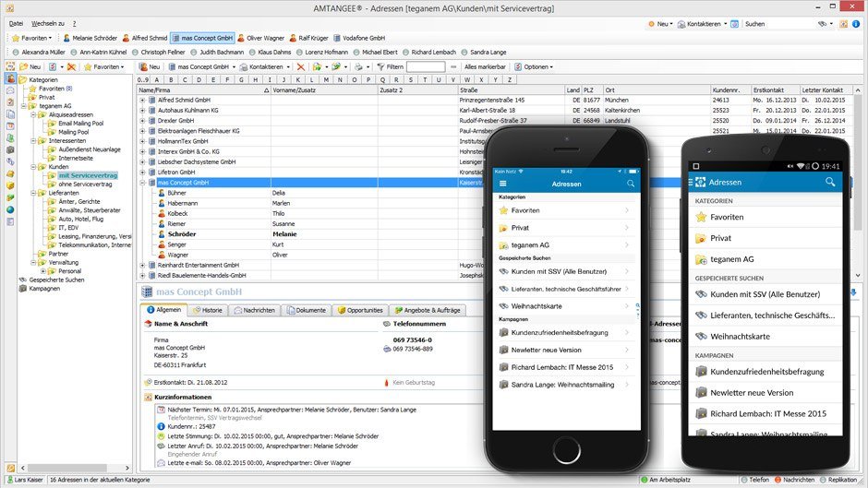Click icon left of the info icon
The width and height of the screenshot is (868, 488).
844,24
